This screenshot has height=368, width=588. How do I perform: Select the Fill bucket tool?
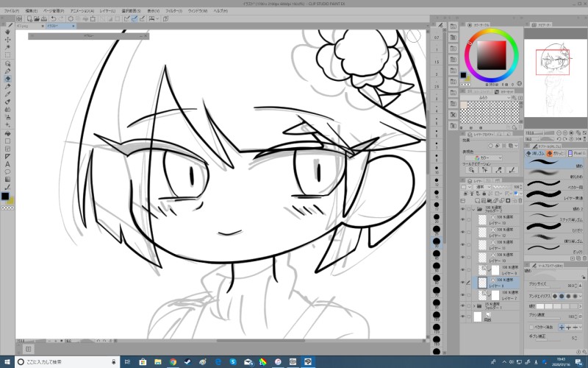click(x=7, y=133)
